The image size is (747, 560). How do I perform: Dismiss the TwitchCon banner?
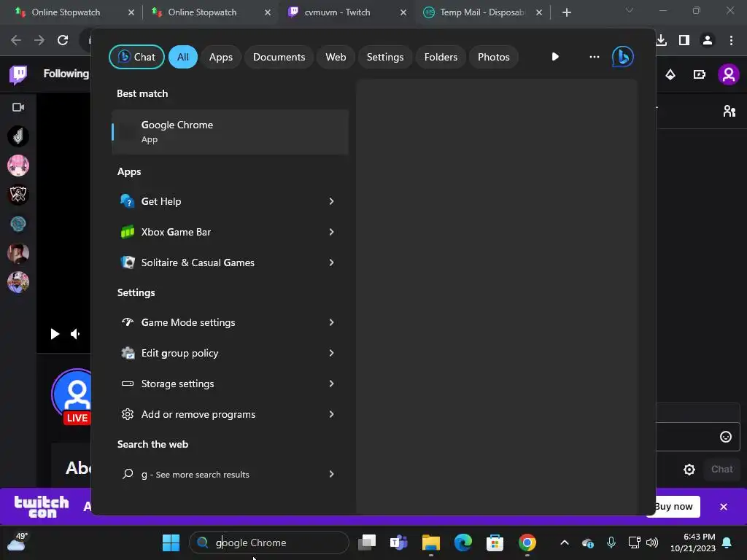click(724, 507)
